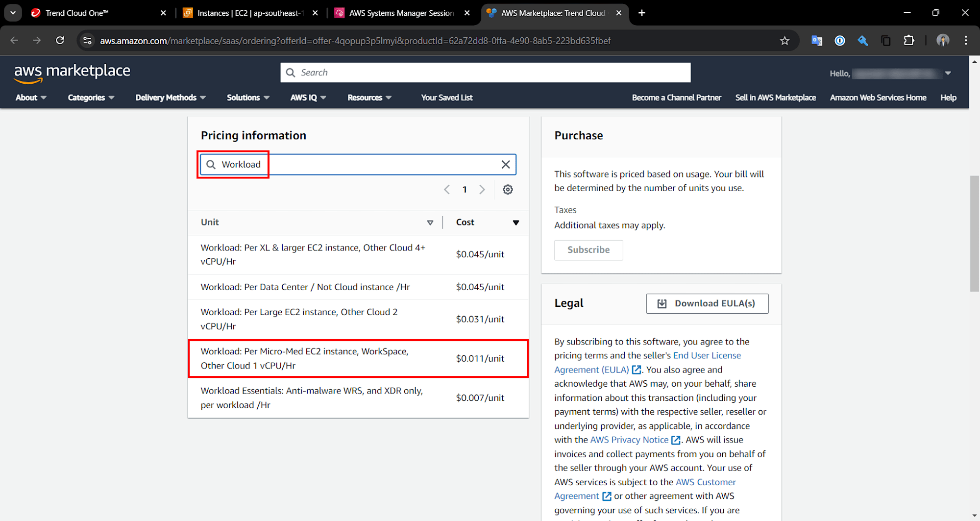Switch to the Instances EC2 tab

(x=250, y=13)
